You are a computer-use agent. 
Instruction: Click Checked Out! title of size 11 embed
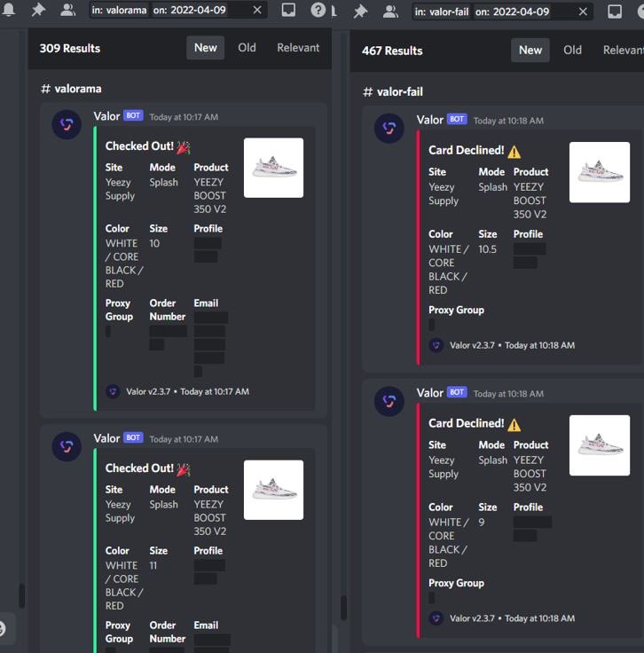pyautogui.click(x=139, y=468)
